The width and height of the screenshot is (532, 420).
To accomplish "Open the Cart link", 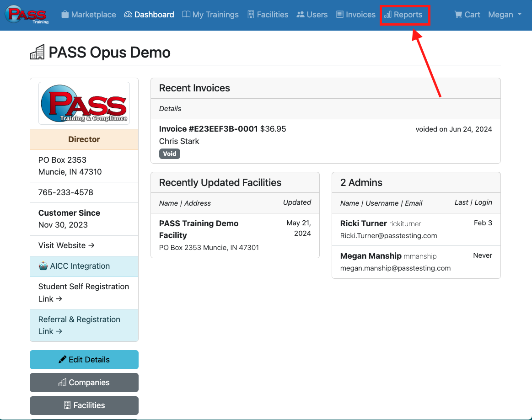I will [x=467, y=15].
